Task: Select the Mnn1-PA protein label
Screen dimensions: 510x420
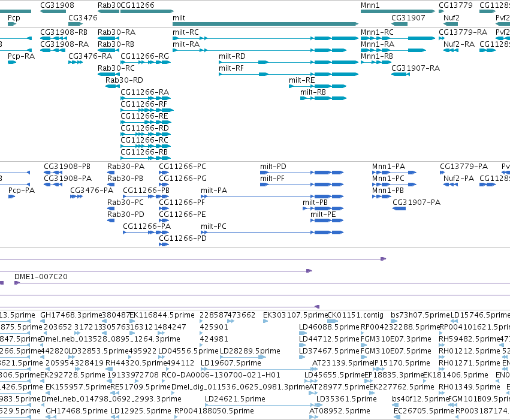Action: [389, 167]
